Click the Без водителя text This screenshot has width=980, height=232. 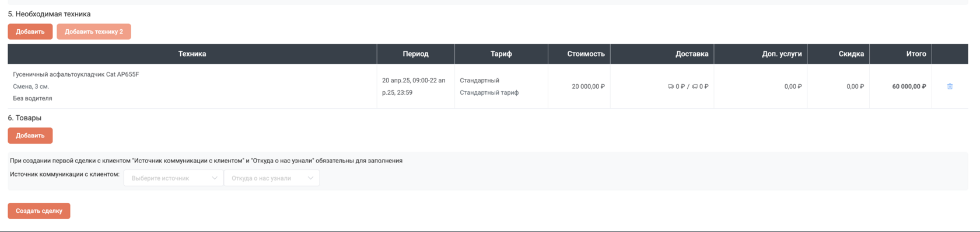[x=33, y=98]
